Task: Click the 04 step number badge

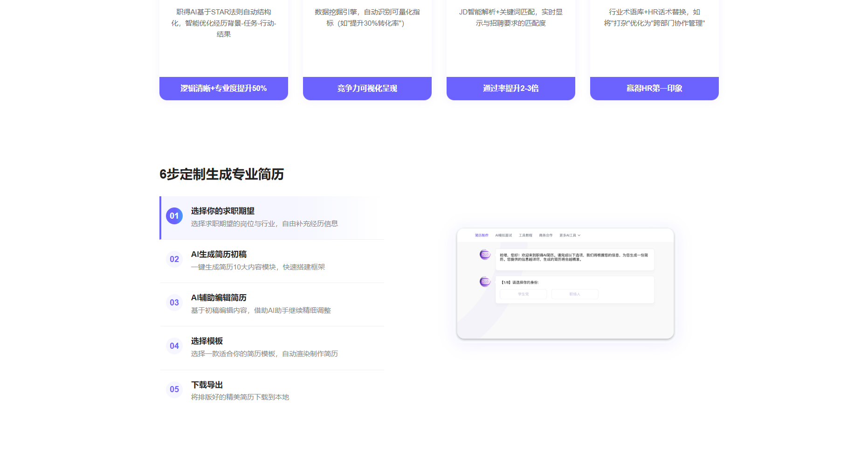Action: (174, 346)
